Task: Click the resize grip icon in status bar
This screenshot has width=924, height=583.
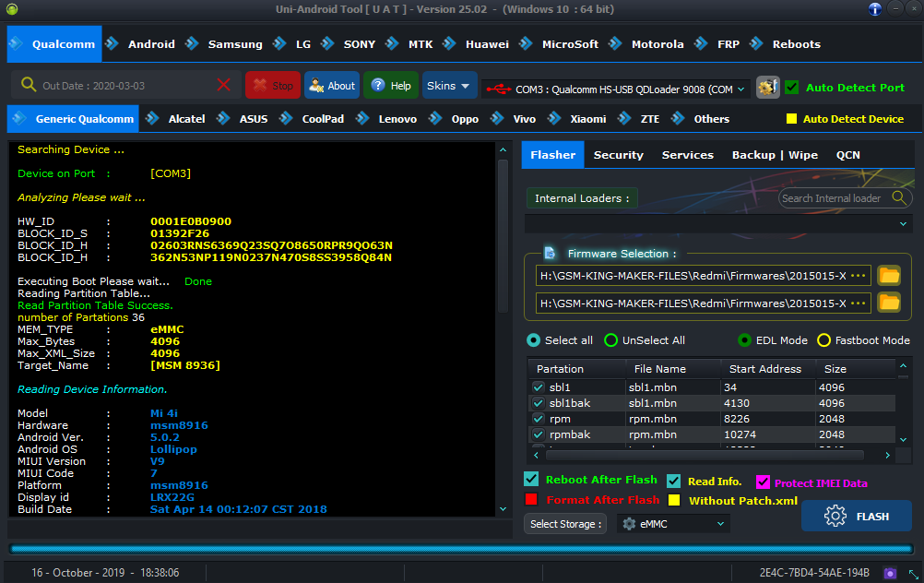Action: (x=913, y=574)
